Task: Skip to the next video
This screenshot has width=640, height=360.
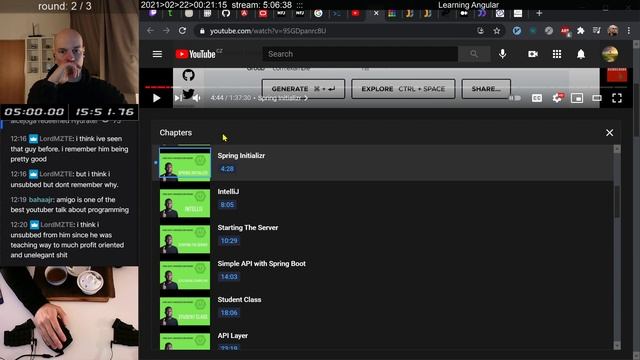Action: pos(177,98)
